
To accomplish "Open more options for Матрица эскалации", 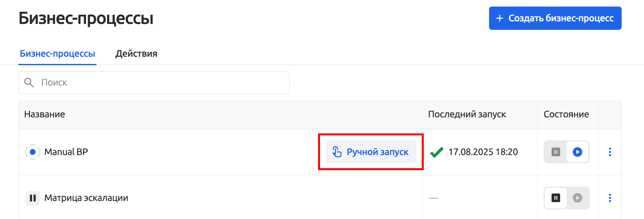I will click(610, 198).
